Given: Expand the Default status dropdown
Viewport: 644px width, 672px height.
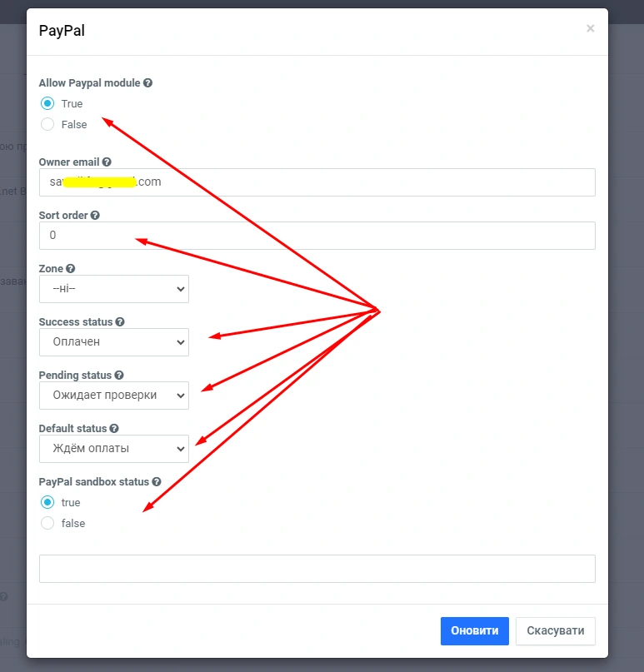Looking at the screenshot, I should [114, 449].
